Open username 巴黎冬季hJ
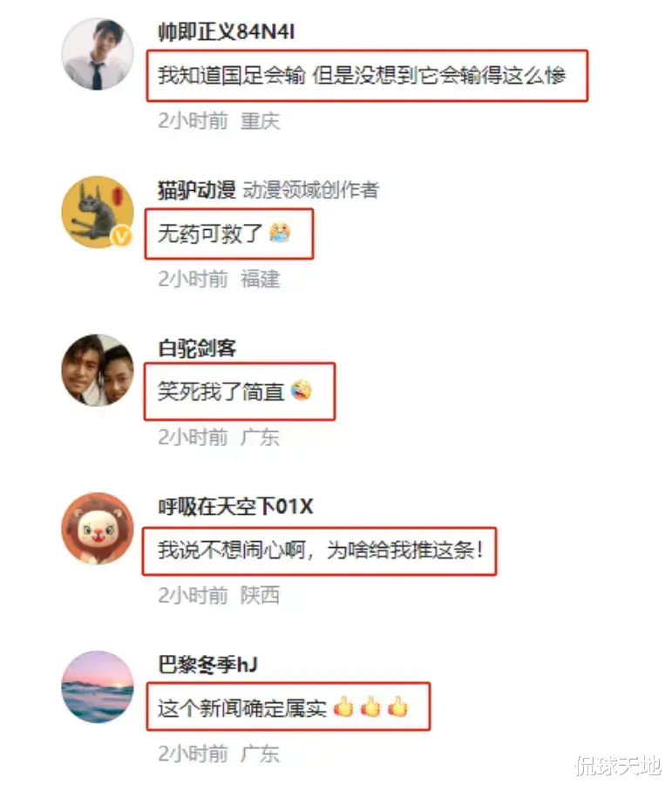 207,665
